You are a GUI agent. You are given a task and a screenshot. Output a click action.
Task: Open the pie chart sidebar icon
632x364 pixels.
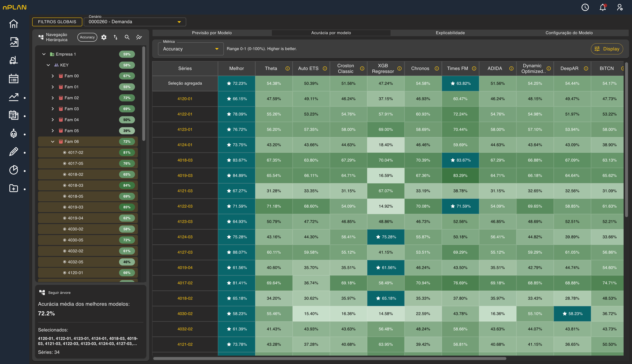[14, 170]
